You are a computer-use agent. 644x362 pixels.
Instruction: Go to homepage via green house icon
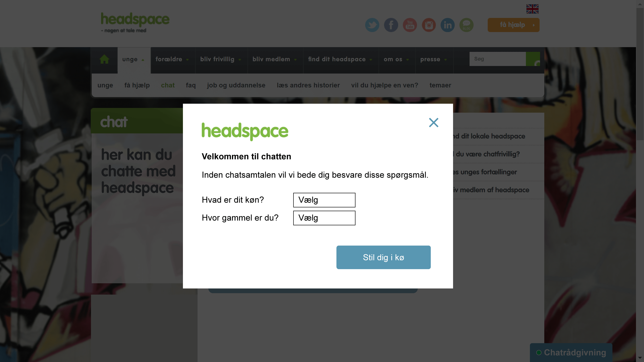click(104, 59)
